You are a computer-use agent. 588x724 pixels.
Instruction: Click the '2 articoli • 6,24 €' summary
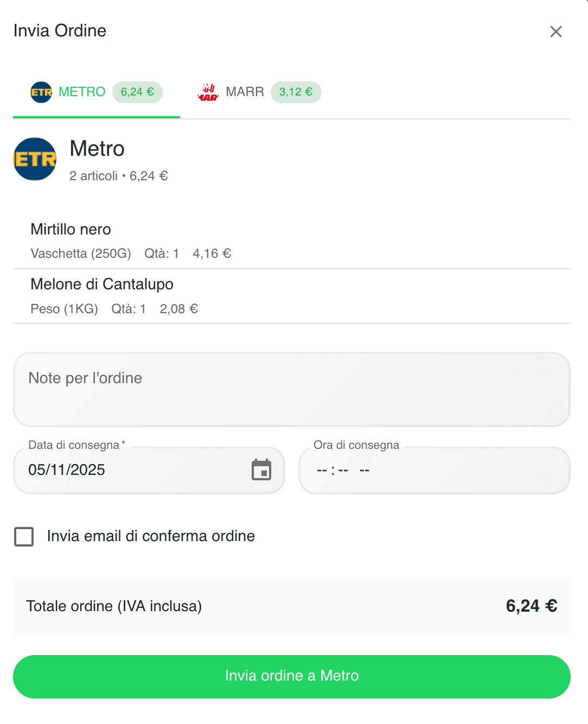tap(118, 176)
